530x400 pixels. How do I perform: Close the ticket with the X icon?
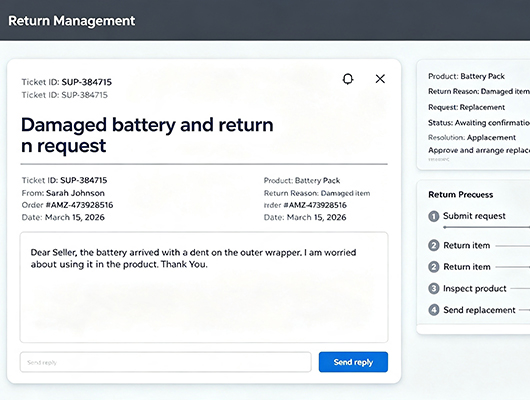click(x=380, y=79)
